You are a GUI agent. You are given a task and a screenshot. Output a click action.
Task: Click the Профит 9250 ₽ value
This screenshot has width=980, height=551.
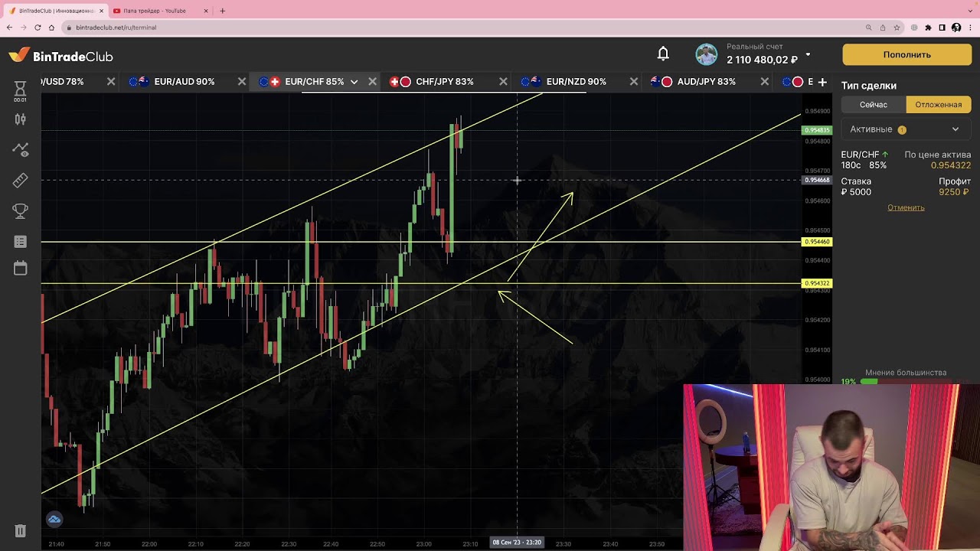[955, 192]
